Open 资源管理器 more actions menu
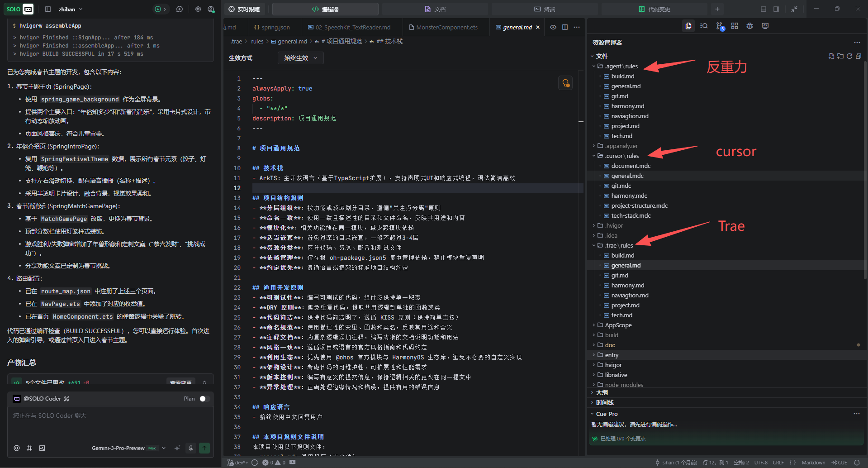The image size is (868, 468). [857, 43]
